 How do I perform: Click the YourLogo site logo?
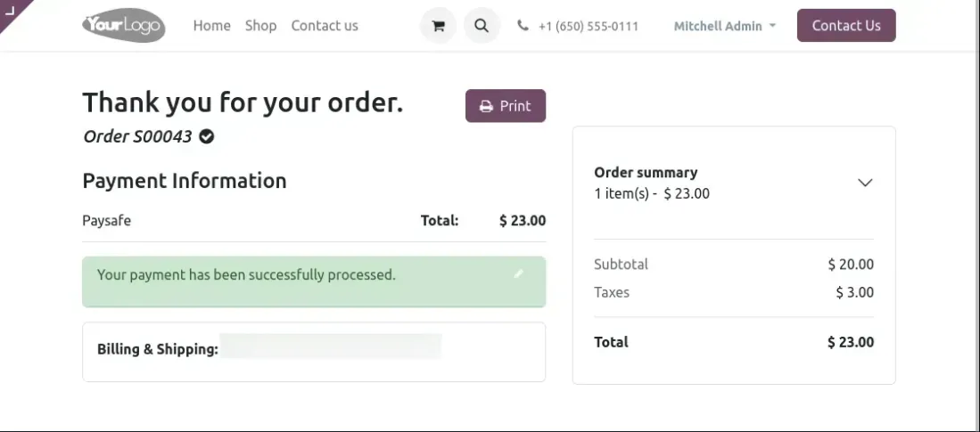click(123, 26)
